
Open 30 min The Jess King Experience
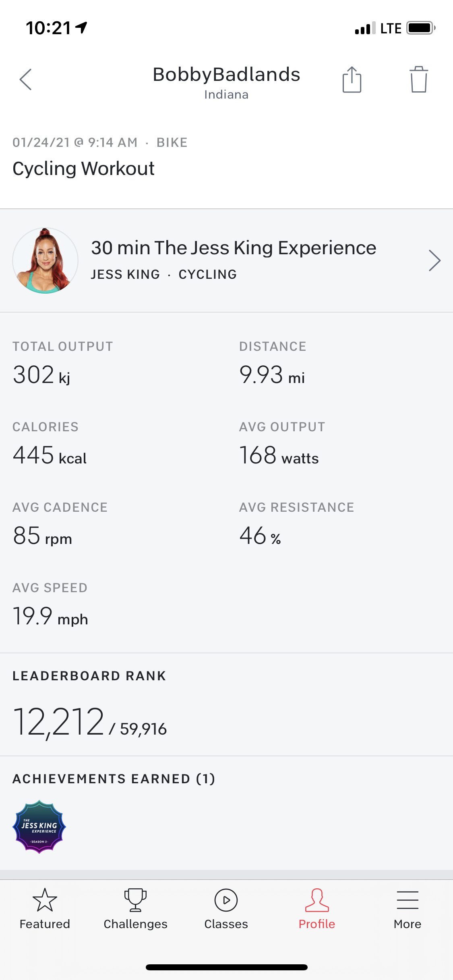point(234,248)
